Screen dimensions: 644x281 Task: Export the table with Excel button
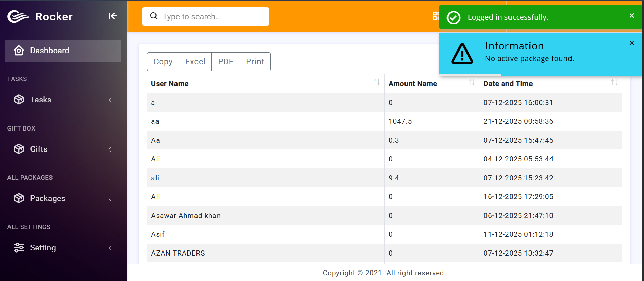pyautogui.click(x=195, y=62)
